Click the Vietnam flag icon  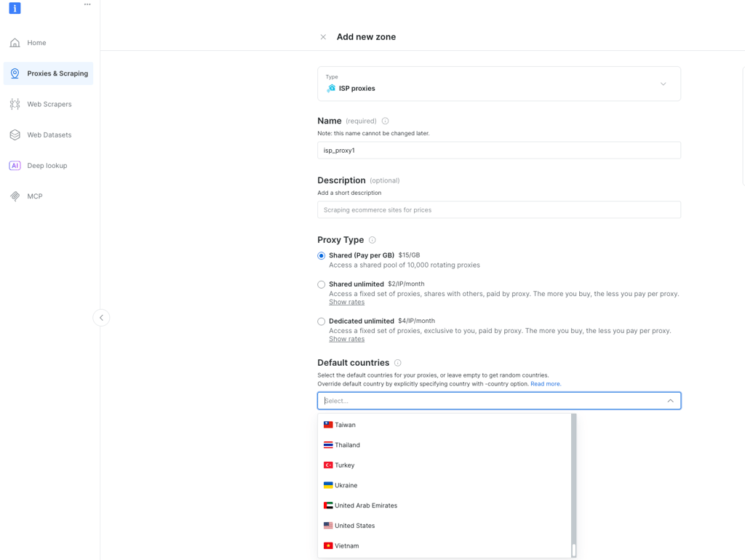pyautogui.click(x=328, y=545)
